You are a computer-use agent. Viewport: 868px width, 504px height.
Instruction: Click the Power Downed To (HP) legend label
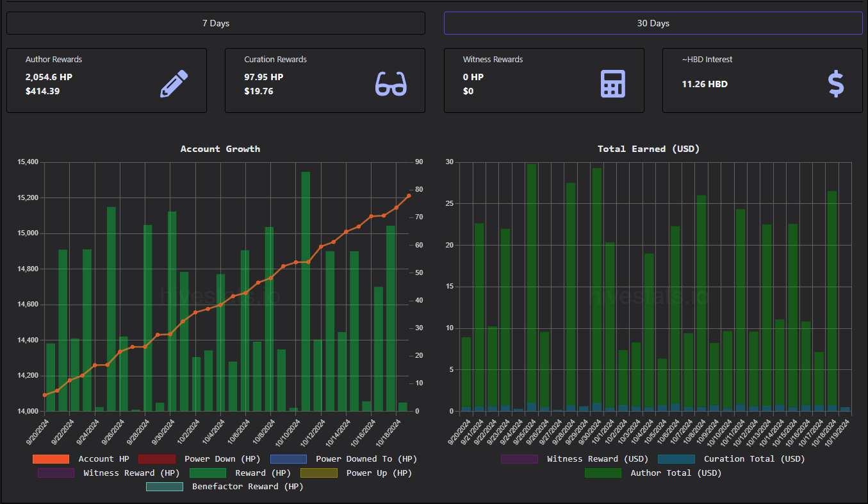(x=366, y=459)
